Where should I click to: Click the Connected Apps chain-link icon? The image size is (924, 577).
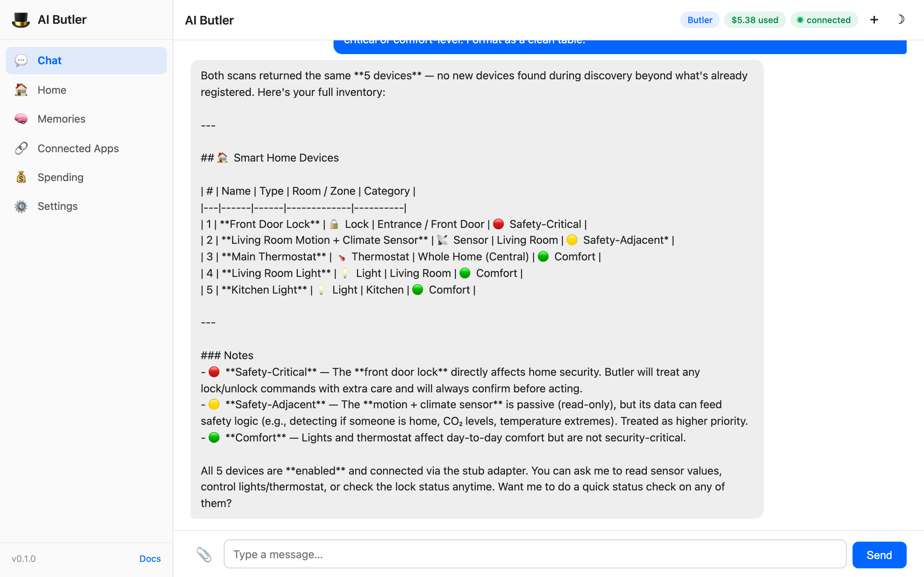click(21, 148)
